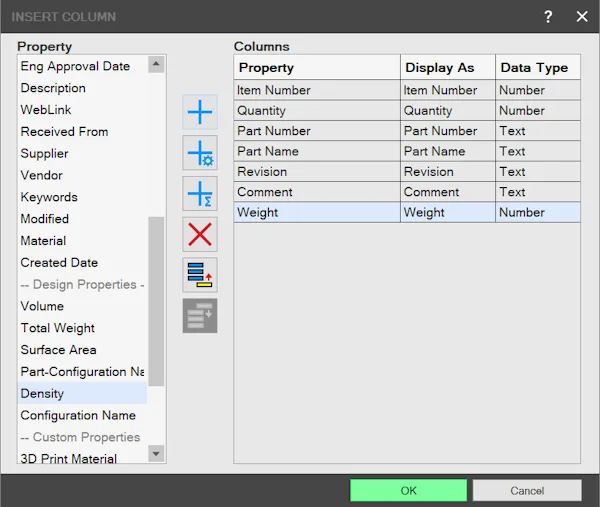Select the Item Number row in Columns
The width and height of the screenshot is (600, 507).
click(x=407, y=90)
